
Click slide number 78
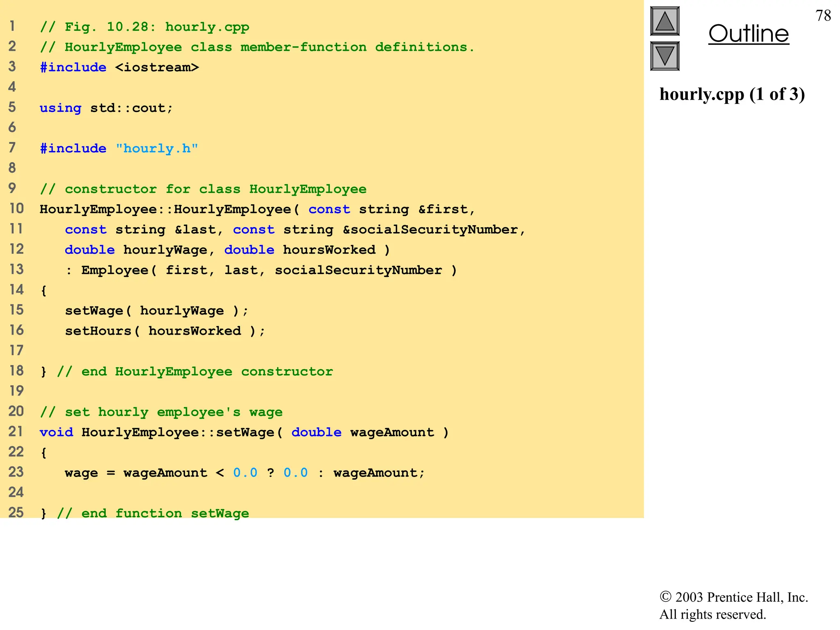(823, 16)
